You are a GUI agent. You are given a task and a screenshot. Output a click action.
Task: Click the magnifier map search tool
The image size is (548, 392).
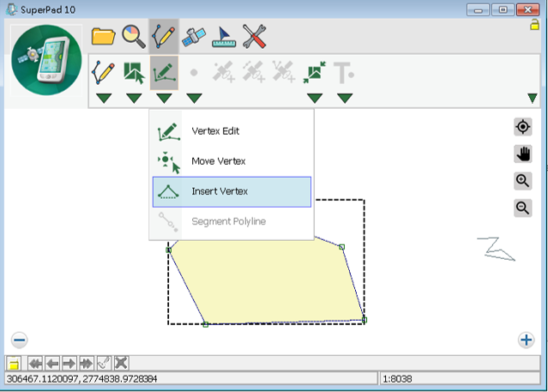coord(133,36)
